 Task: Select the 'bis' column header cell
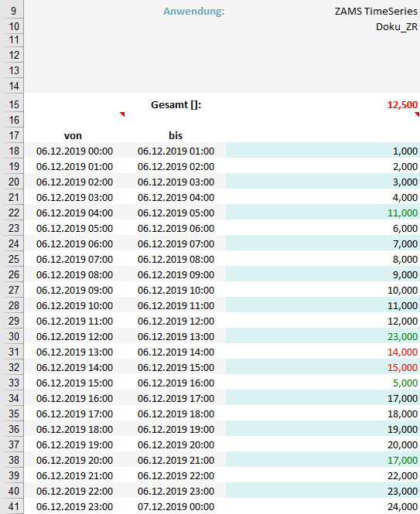coord(176,135)
